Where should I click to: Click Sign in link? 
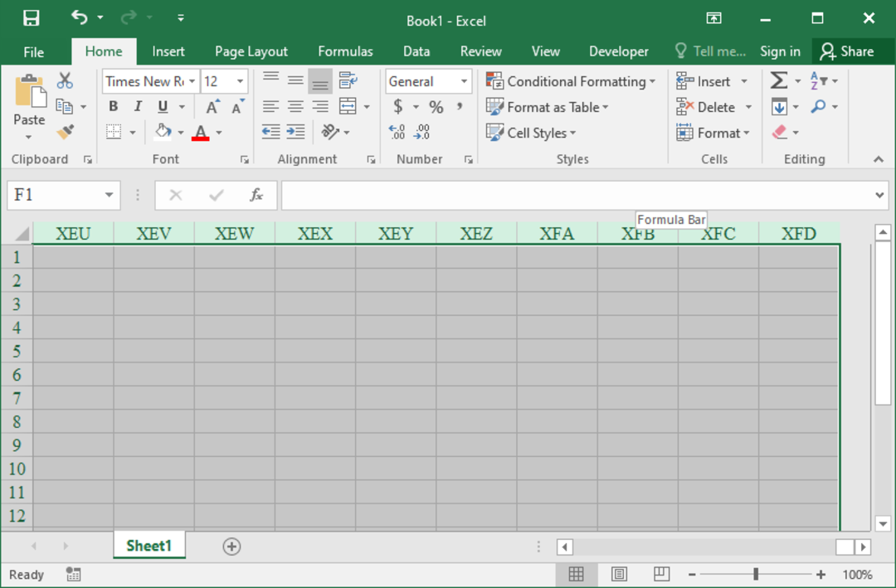click(x=780, y=51)
